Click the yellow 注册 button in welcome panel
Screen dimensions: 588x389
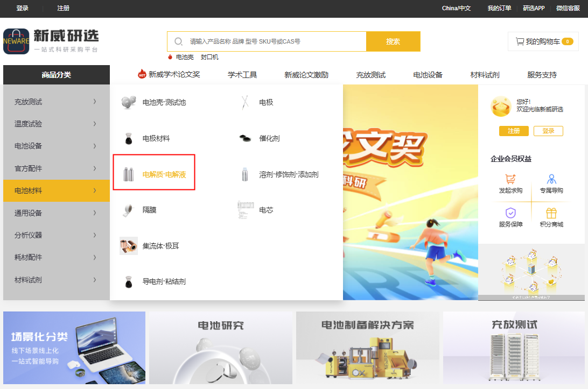(x=514, y=131)
